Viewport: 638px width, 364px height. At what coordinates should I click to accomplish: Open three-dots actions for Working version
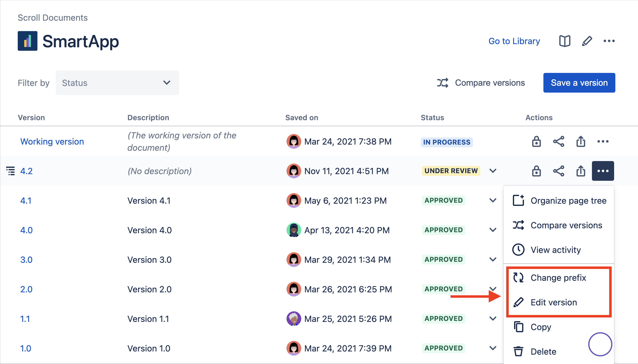[603, 142]
